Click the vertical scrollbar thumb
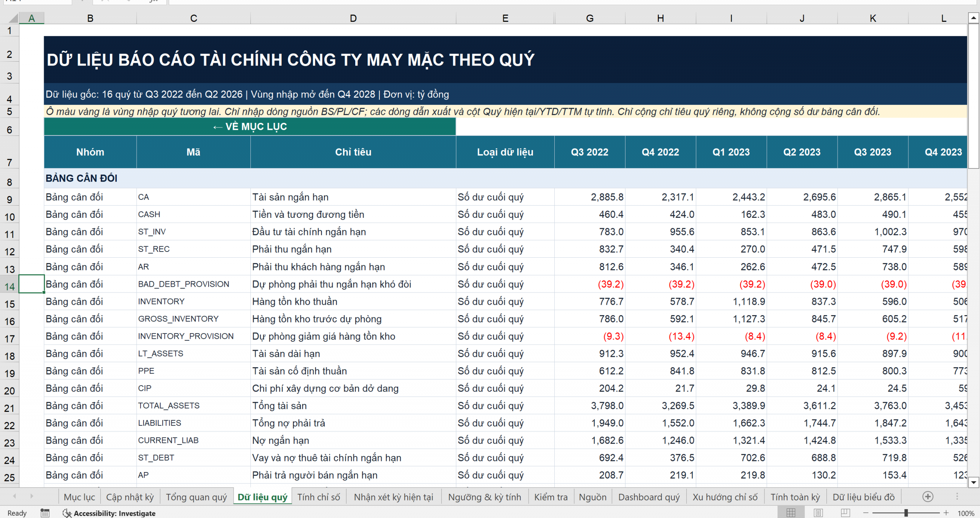 point(973,96)
